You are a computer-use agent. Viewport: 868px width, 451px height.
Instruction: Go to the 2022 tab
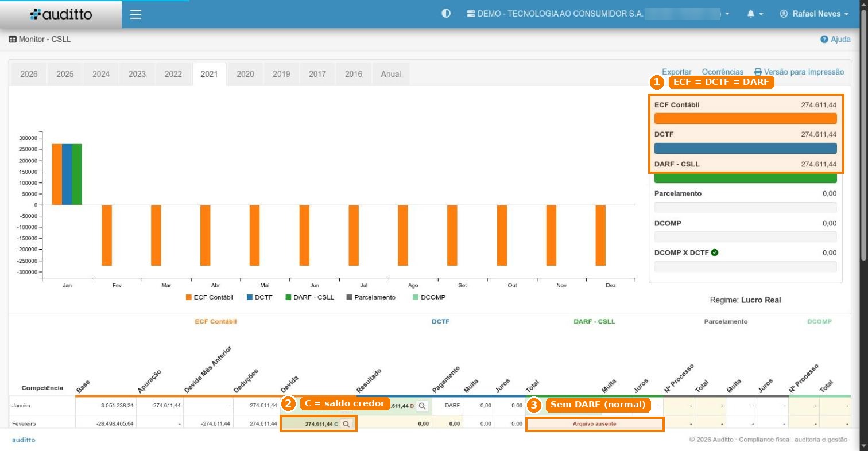[x=173, y=74]
